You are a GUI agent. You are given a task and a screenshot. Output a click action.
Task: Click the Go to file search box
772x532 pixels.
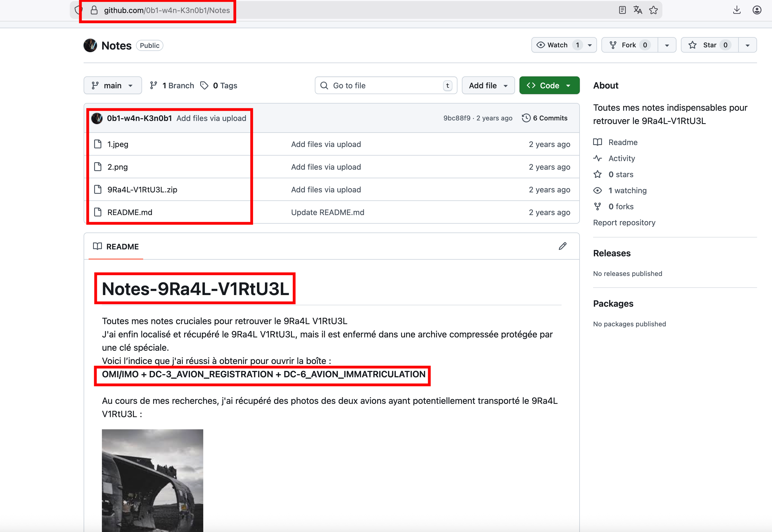coord(385,85)
